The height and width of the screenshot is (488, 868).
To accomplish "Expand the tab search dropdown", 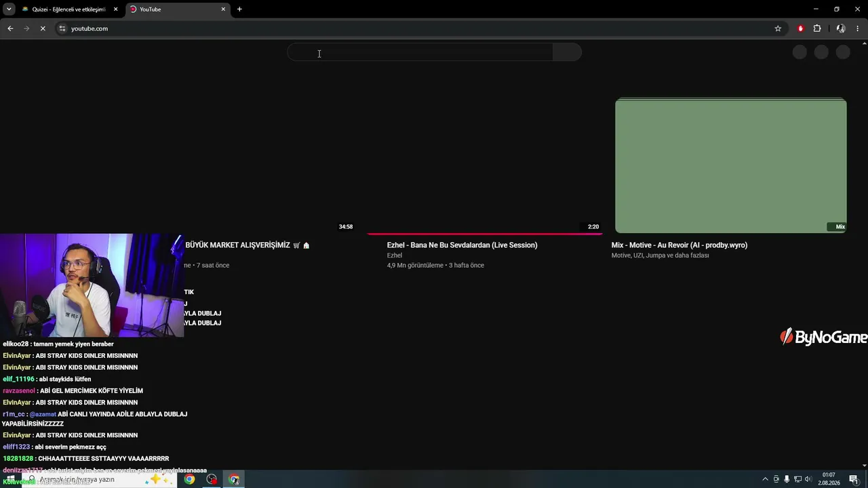I will (9, 9).
